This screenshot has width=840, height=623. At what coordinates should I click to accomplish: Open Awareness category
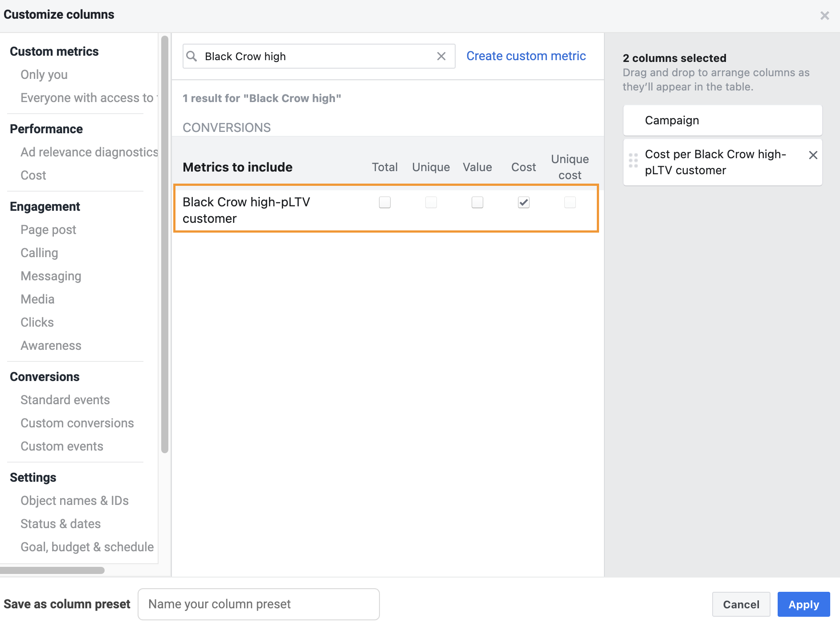point(51,345)
